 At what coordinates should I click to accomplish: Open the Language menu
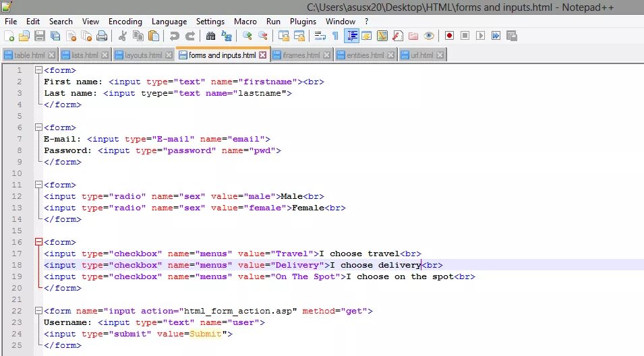pos(169,22)
